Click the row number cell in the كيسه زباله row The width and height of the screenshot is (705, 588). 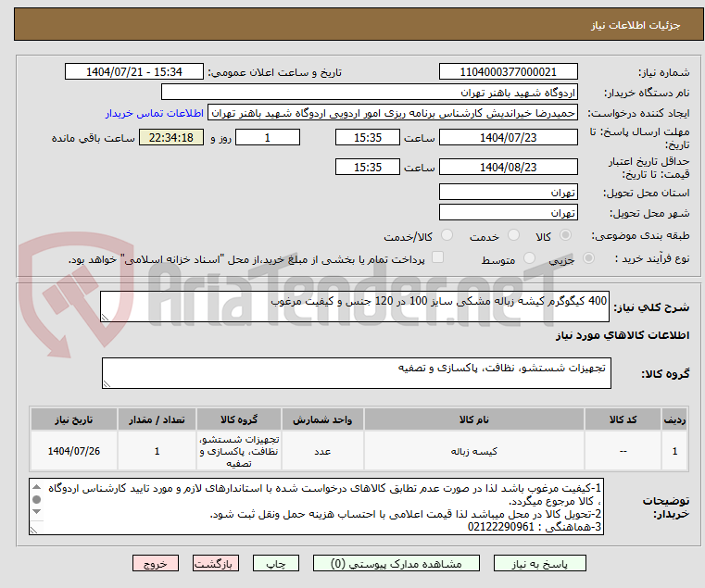674,451
